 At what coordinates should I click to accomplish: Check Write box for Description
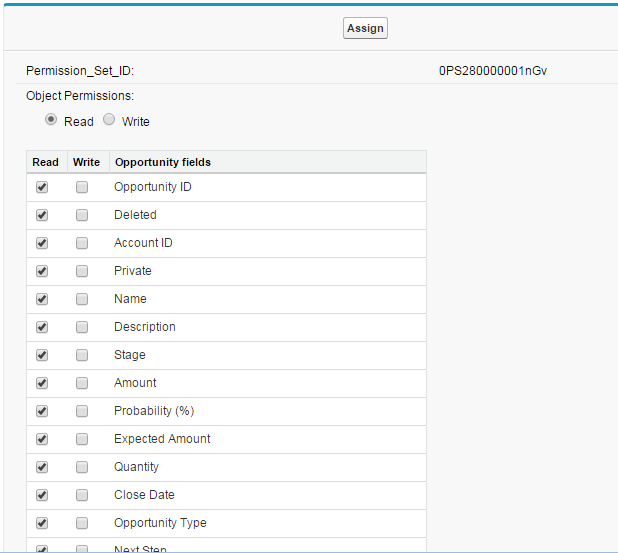[82, 327]
